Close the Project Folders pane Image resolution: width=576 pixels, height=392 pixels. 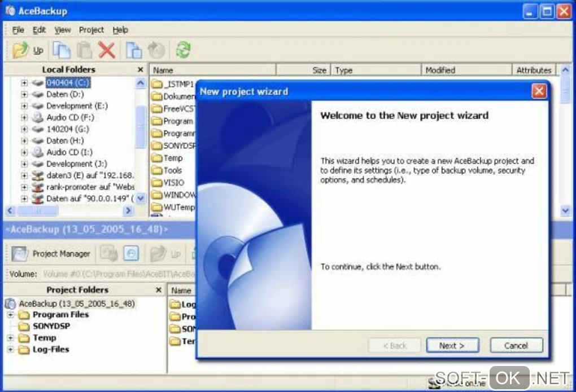pos(159,289)
